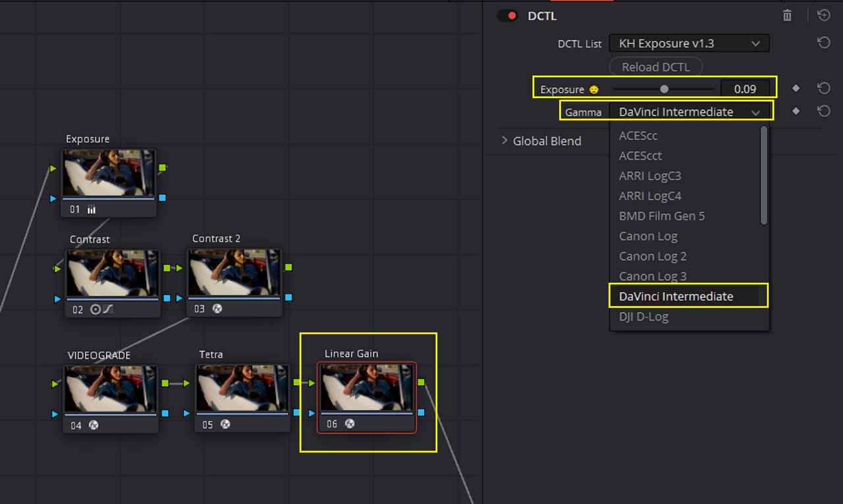Click the Tetra node label
Viewport: 843px width, 504px height.
click(x=211, y=354)
